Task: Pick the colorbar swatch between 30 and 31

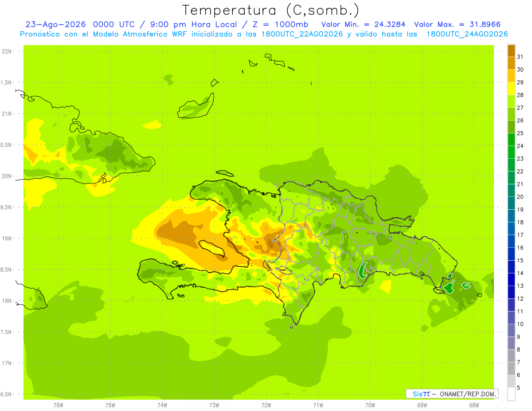Action: tap(511, 63)
